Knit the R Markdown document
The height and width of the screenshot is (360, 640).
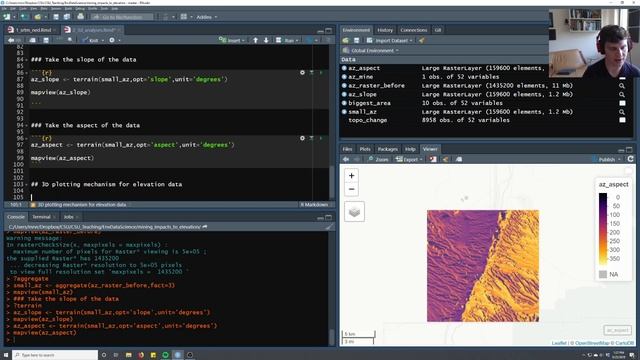tap(91, 40)
